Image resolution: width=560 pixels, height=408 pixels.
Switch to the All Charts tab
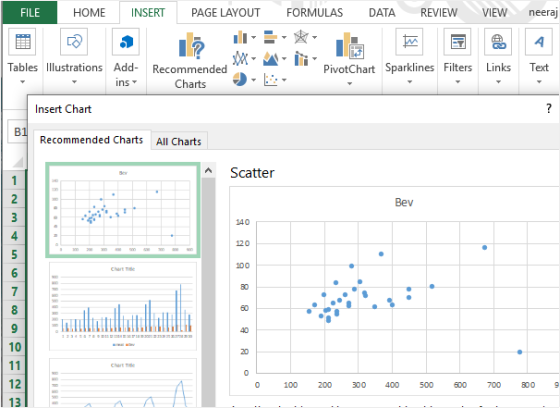pos(179,141)
